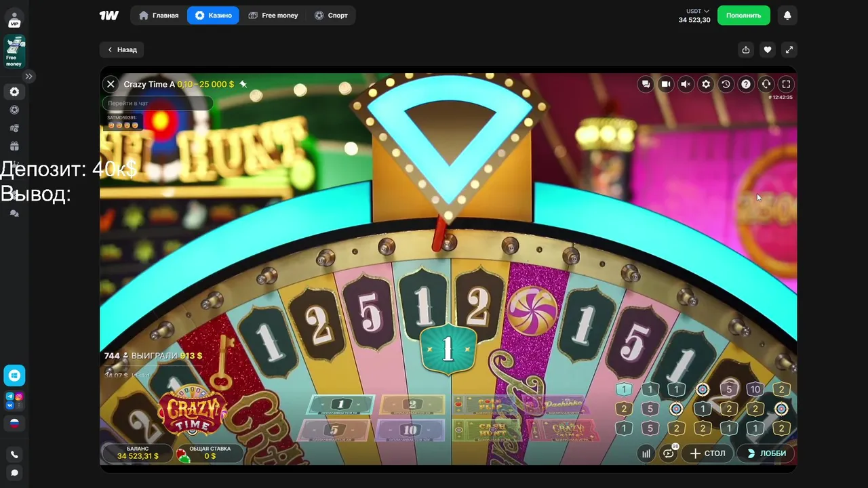
Task: Open the notifications bell icon
Action: pyautogui.click(x=787, y=15)
